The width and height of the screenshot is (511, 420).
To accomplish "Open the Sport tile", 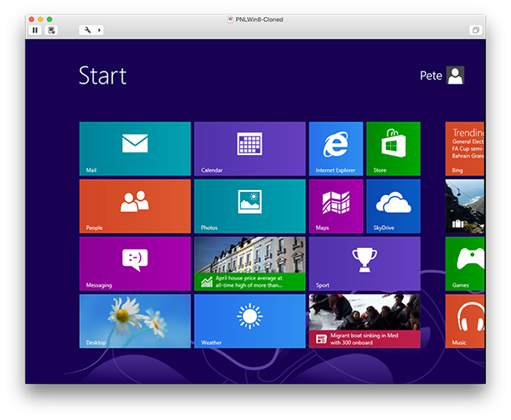I will click(365, 263).
